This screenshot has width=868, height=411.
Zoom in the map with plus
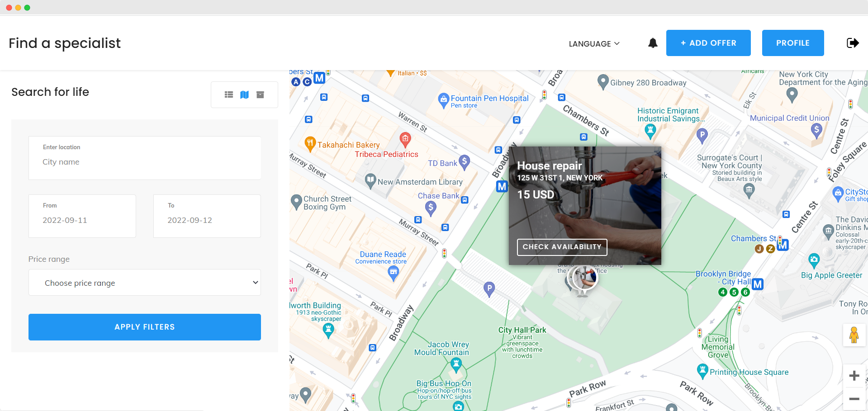click(854, 376)
